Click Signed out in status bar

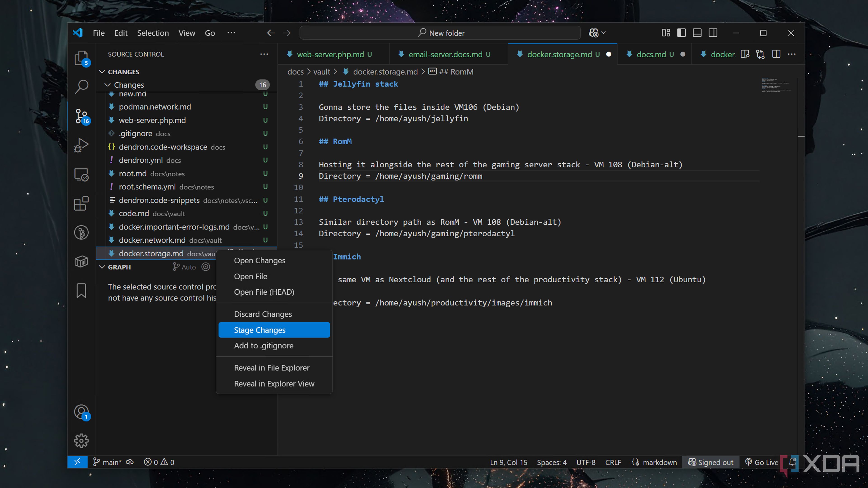(711, 462)
